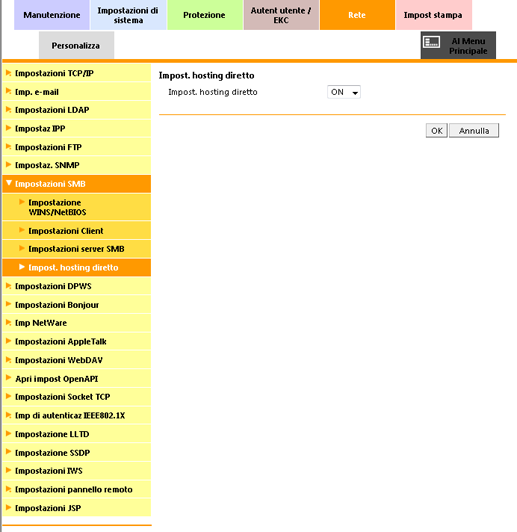The image size is (517, 532).
Task: Click arrow icon beside Apri impost OpenAPI
Action: click(x=9, y=378)
